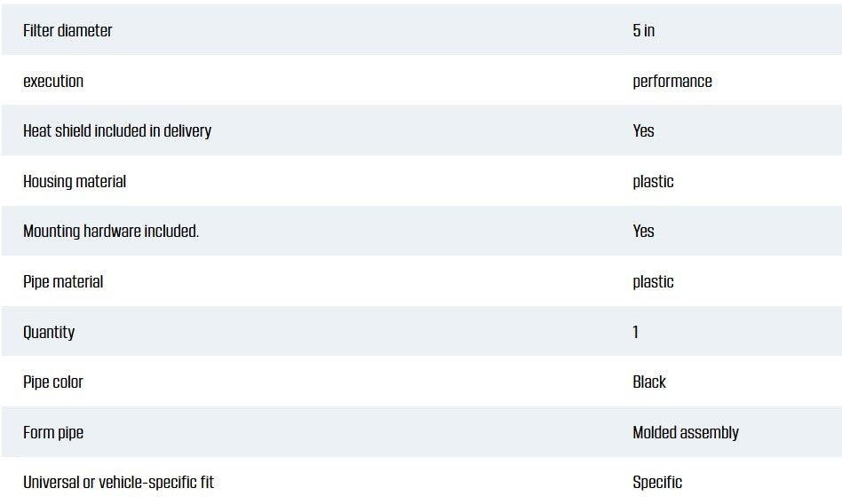Select the Yes value for Mounting hardware

(644, 231)
